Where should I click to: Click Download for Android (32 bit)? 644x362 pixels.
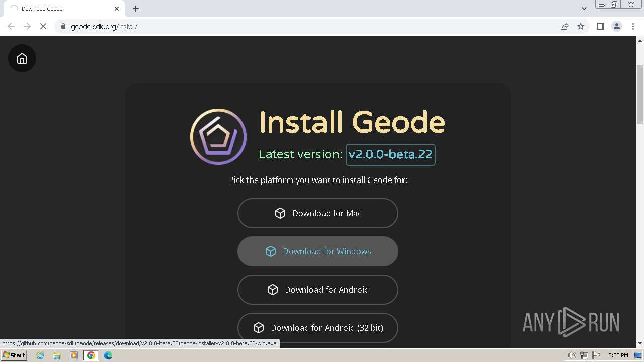click(x=318, y=328)
